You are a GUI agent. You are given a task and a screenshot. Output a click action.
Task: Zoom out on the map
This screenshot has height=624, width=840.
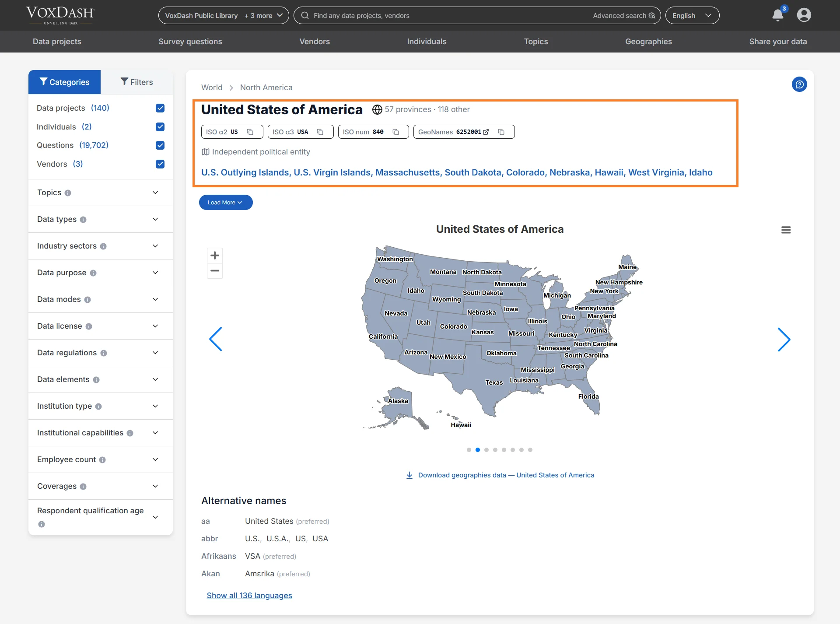point(215,271)
